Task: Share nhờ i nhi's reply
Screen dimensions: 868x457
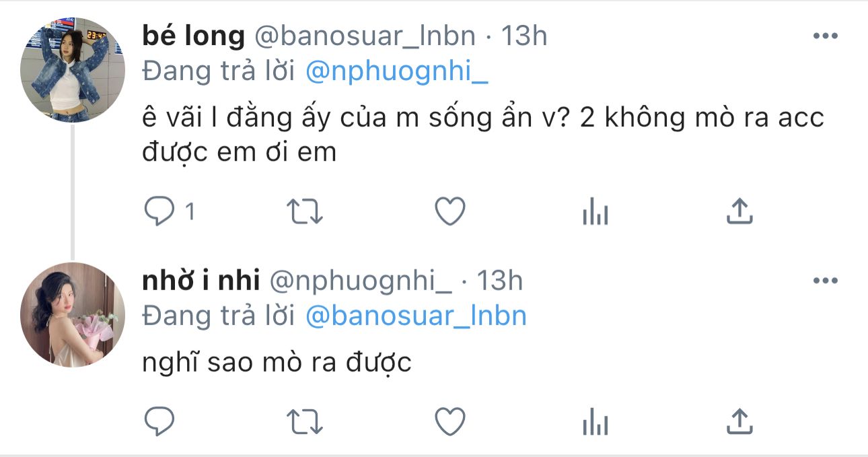Action: click(739, 422)
